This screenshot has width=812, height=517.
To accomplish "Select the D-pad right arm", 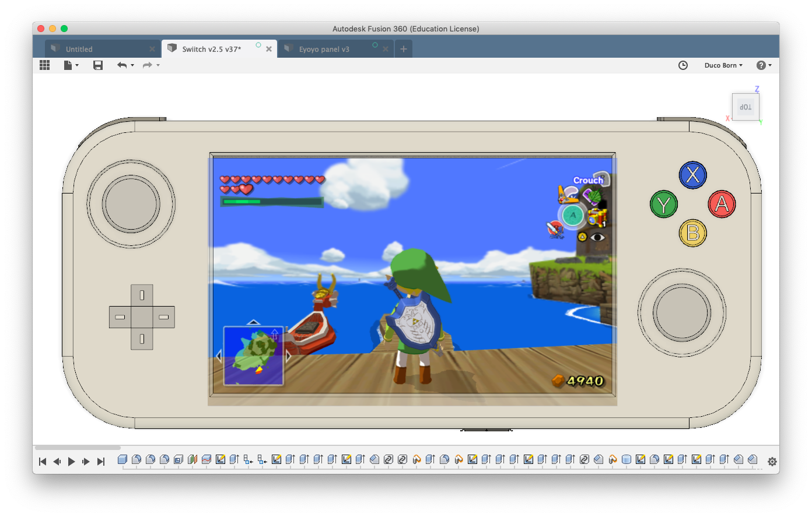I will coord(164,317).
